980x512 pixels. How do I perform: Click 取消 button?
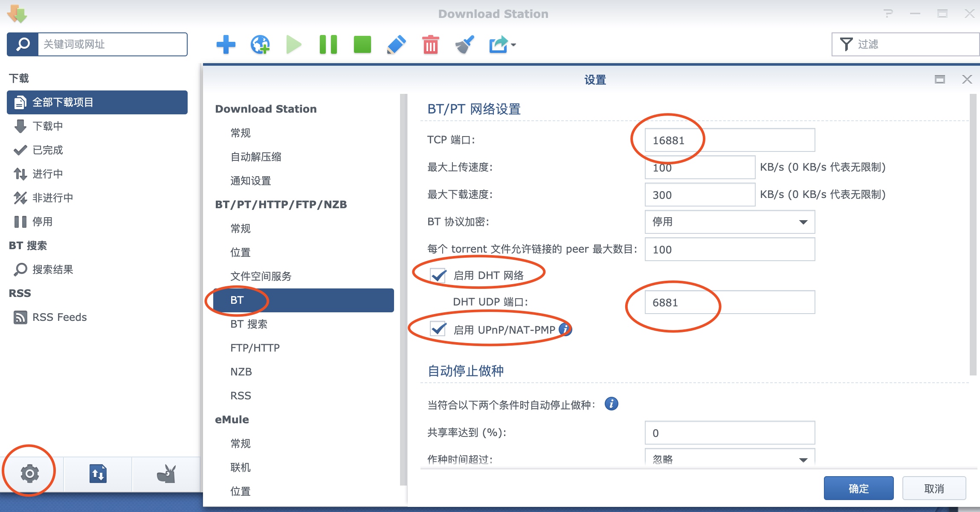(934, 488)
